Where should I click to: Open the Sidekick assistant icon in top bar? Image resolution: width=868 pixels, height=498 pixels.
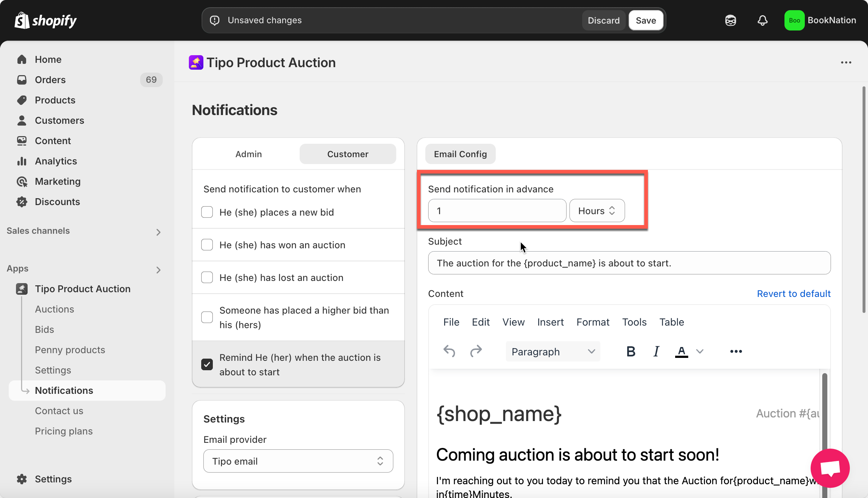(730, 20)
